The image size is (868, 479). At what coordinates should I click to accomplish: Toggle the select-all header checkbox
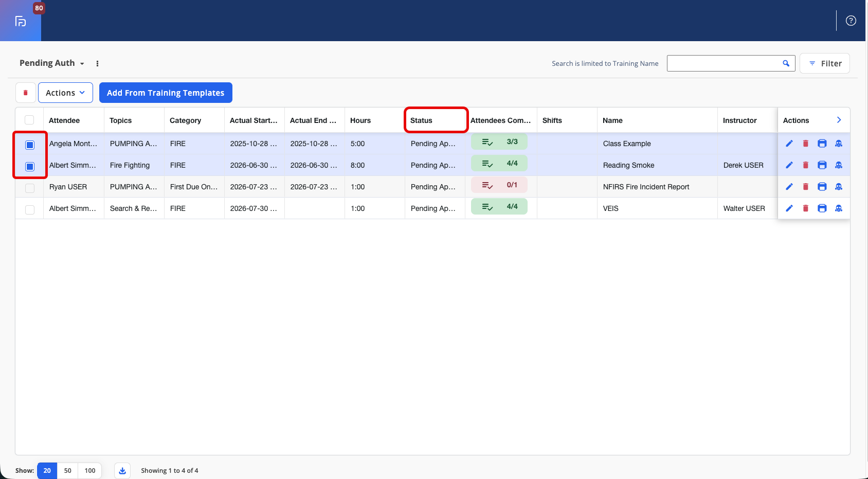(29, 120)
